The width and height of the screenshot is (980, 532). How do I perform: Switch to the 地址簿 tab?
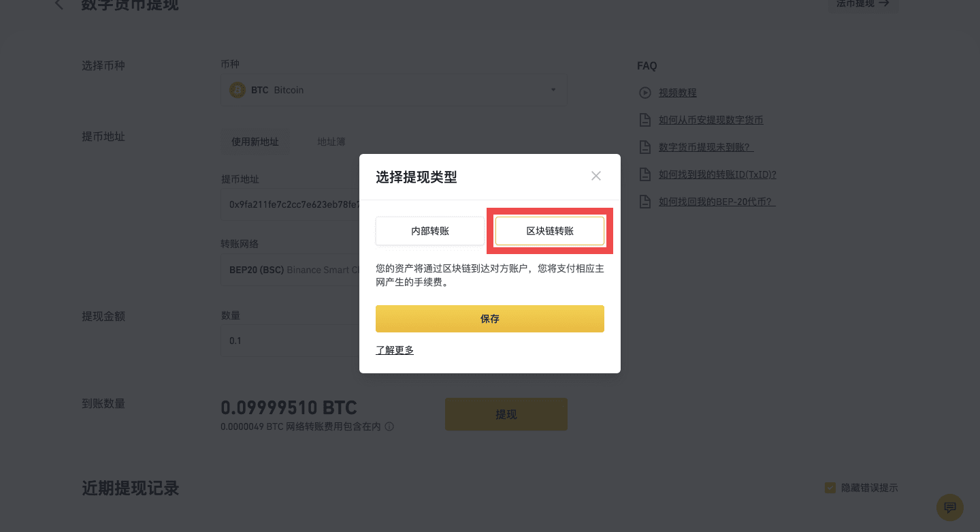(x=331, y=142)
